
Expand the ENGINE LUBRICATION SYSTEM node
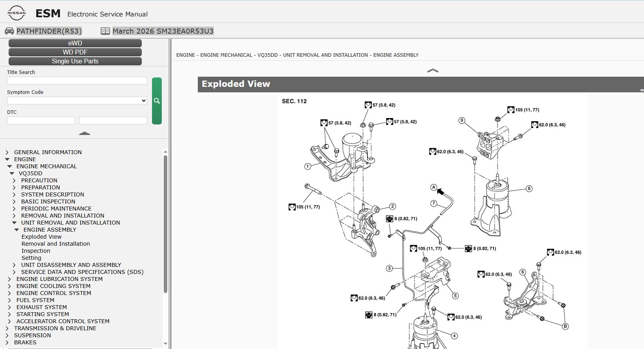(9, 279)
